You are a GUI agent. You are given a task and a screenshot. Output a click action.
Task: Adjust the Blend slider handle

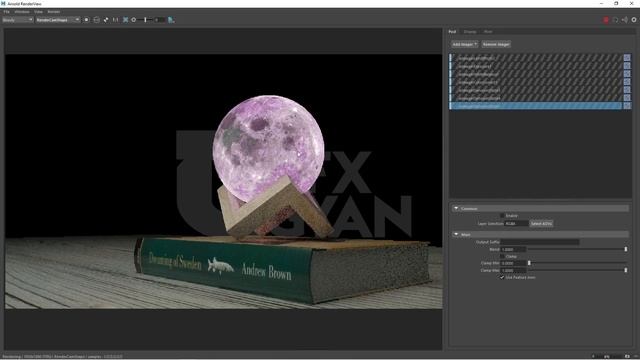(x=626, y=249)
